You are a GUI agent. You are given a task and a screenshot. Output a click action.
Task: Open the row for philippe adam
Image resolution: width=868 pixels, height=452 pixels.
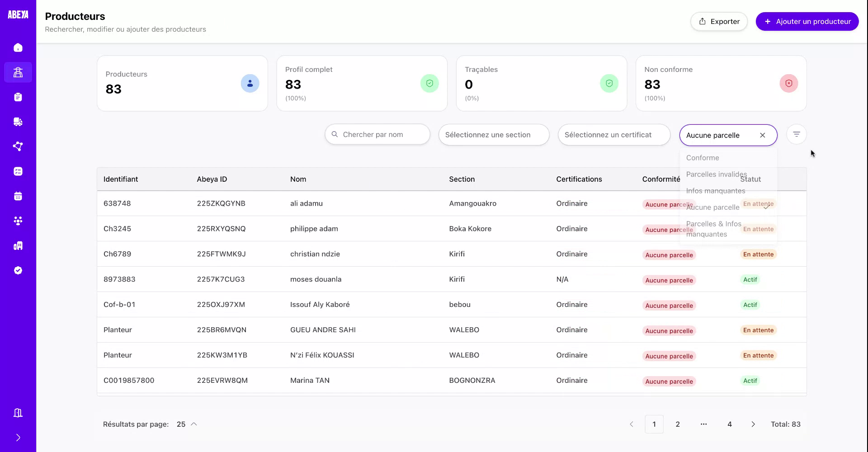coord(452,229)
